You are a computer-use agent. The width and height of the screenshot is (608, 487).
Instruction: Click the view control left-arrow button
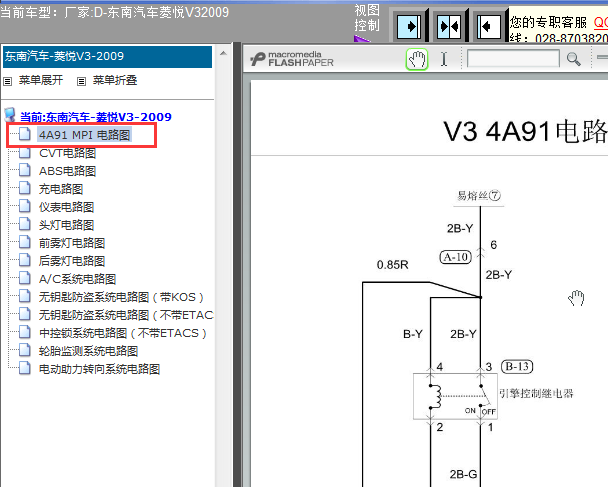pyautogui.click(x=488, y=27)
